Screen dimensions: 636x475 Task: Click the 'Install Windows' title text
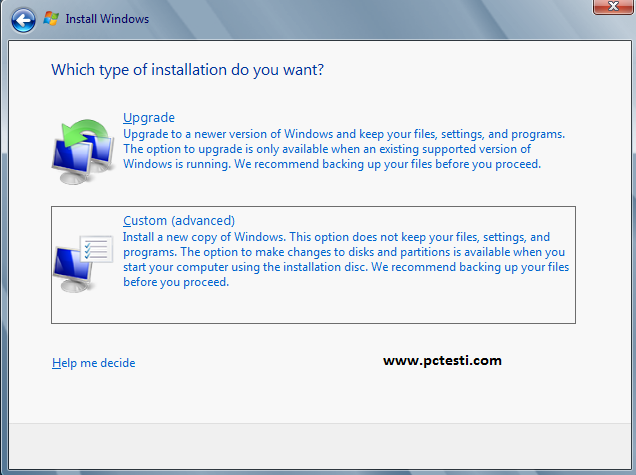107,19
